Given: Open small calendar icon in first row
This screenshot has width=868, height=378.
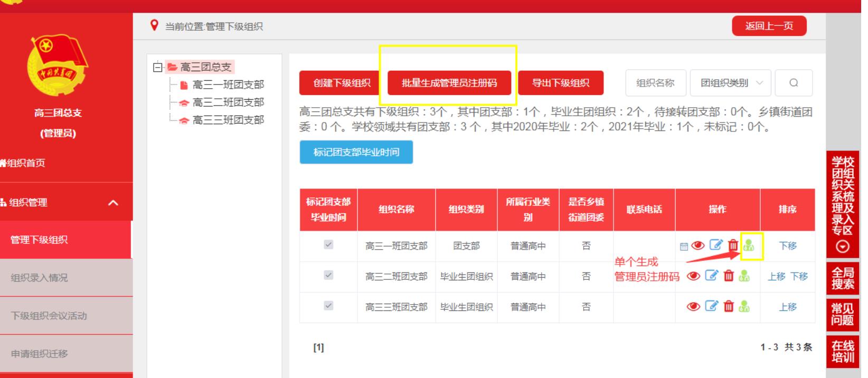Looking at the screenshot, I should (684, 247).
